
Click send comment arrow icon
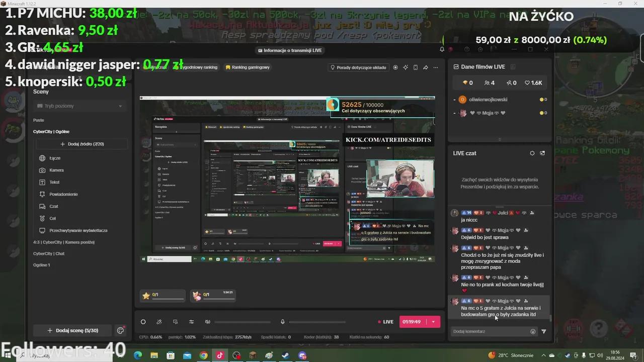click(x=543, y=331)
